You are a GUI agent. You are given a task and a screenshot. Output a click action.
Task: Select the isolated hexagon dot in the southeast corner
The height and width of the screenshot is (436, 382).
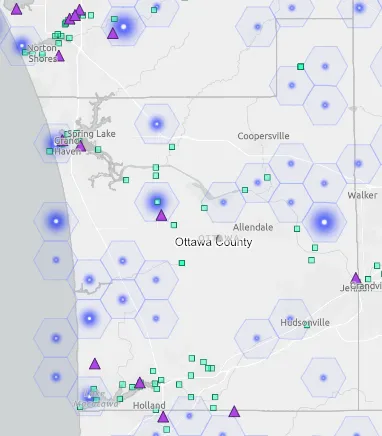[323, 378]
